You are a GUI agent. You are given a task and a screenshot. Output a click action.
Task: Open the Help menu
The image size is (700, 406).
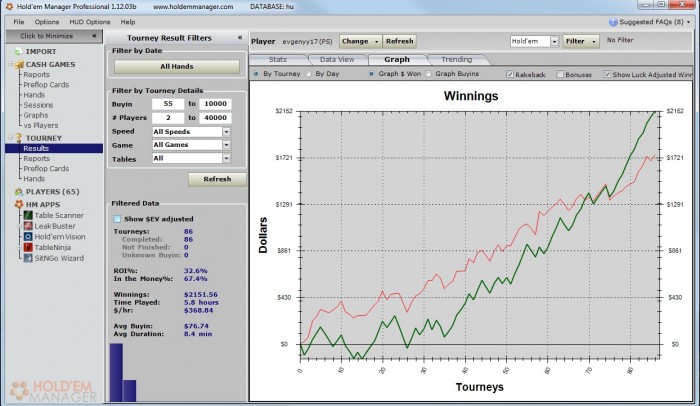(x=128, y=22)
